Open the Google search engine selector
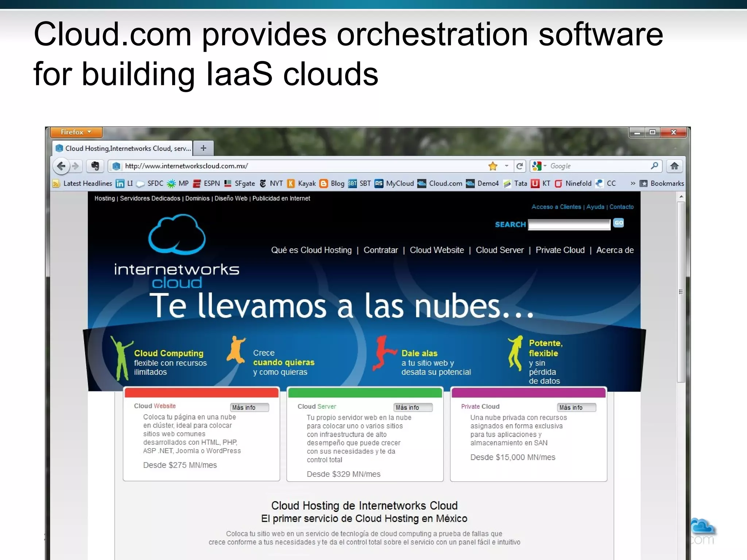 539,166
